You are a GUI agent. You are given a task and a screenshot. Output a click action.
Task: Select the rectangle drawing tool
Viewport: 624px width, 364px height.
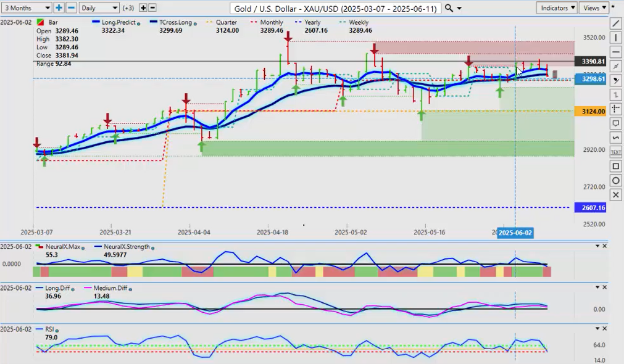point(615,167)
